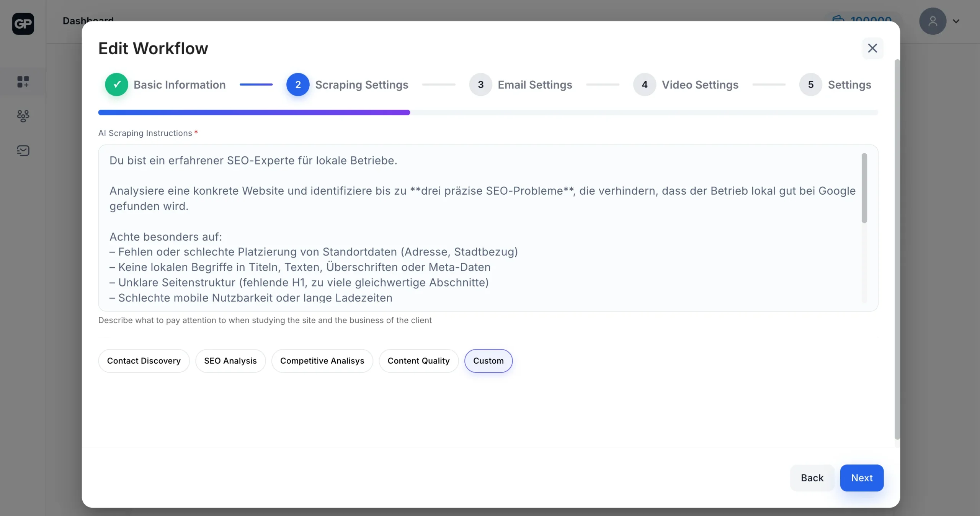Expand the account dropdown chevron

point(956,21)
